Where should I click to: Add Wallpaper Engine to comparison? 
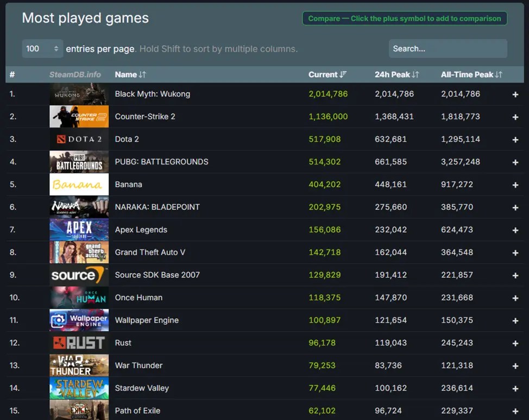(x=515, y=321)
